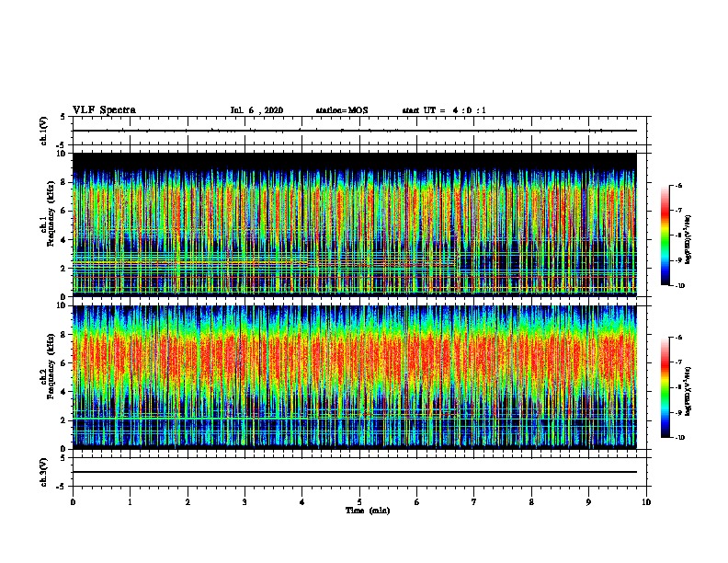
Task: Click time axis tick label "9"
Action: 588,501
